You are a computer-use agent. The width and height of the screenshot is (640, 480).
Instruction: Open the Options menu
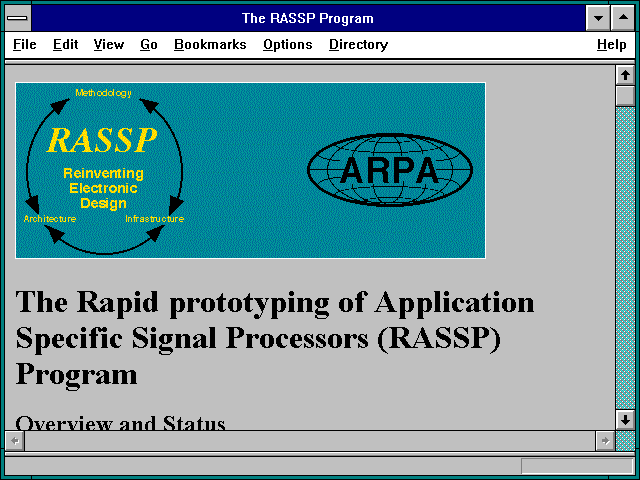[x=288, y=44]
